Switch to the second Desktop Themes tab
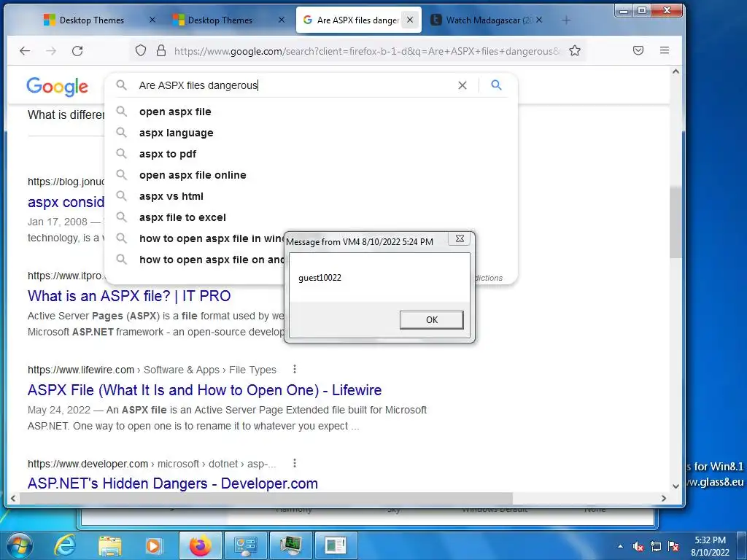 tap(220, 20)
